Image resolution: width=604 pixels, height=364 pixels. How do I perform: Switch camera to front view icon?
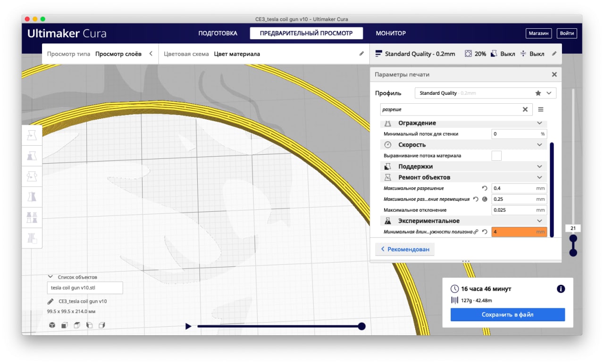(x=65, y=325)
